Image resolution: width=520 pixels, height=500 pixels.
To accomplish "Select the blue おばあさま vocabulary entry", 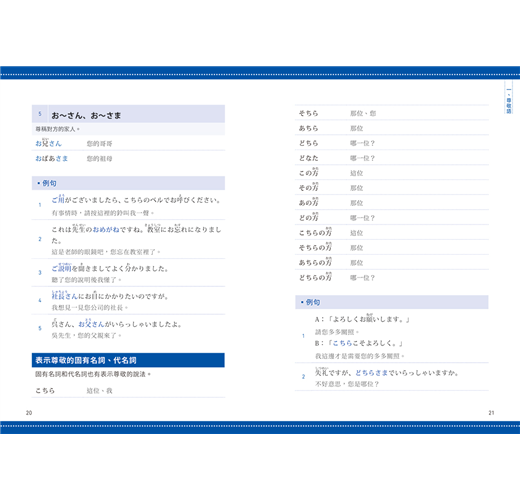I will (x=52, y=158).
